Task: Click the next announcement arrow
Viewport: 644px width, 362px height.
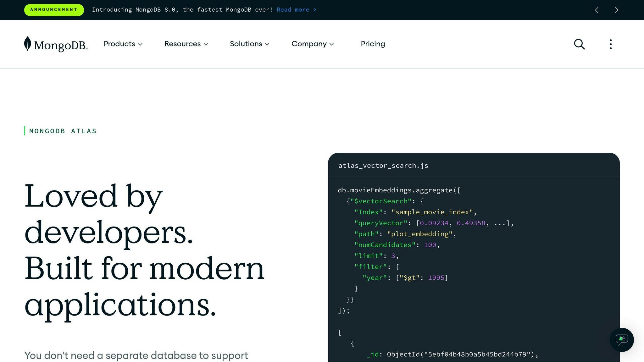Action: point(616,10)
